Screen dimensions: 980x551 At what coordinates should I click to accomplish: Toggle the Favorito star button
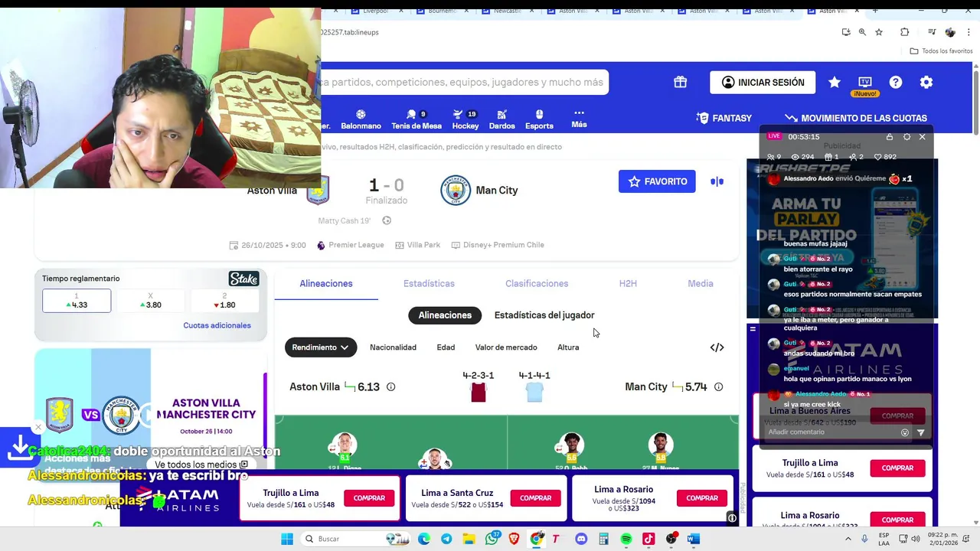pos(657,181)
